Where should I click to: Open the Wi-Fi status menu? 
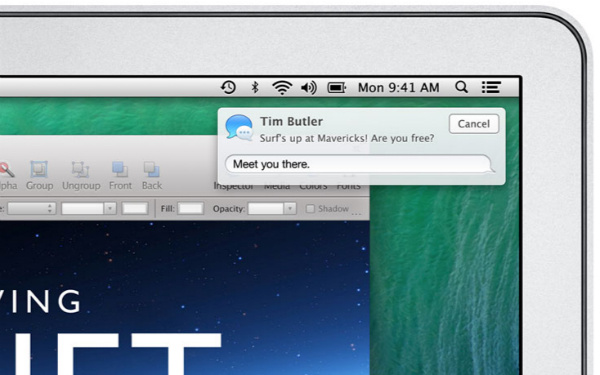click(282, 87)
